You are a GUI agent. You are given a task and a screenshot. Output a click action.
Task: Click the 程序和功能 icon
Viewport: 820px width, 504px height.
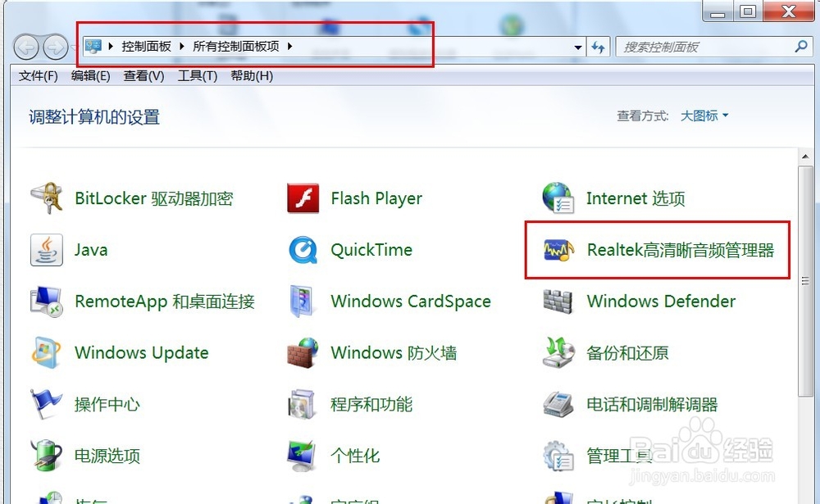point(302,404)
